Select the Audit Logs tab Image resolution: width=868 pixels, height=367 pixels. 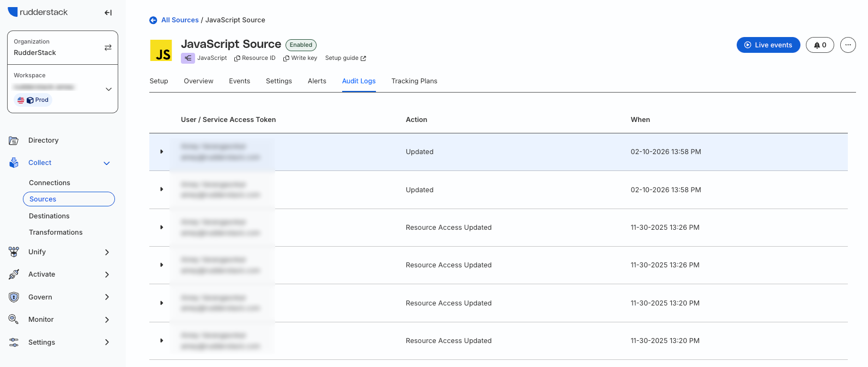click(359, 81)
